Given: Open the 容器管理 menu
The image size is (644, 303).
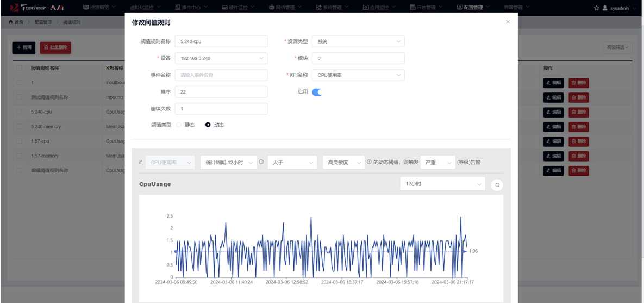Looking at the screenshot, I should click(x=517, y=8).
